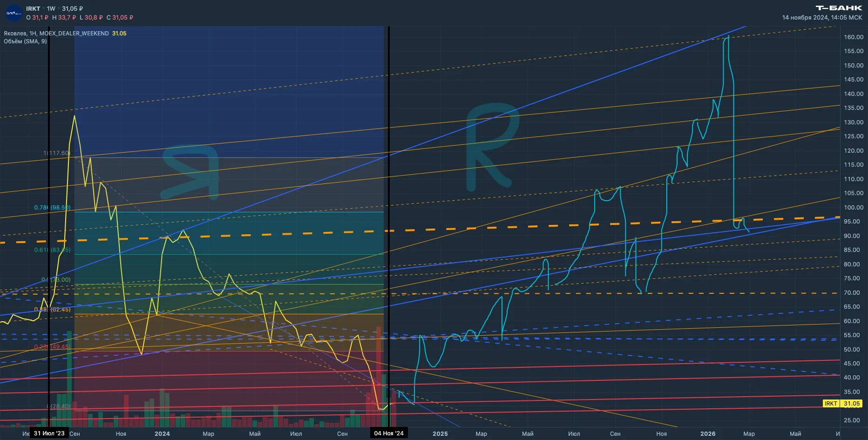Click the 0.23 (49.45) Fibonacci level label
The image size is (868, 440).
pos(52,346)
